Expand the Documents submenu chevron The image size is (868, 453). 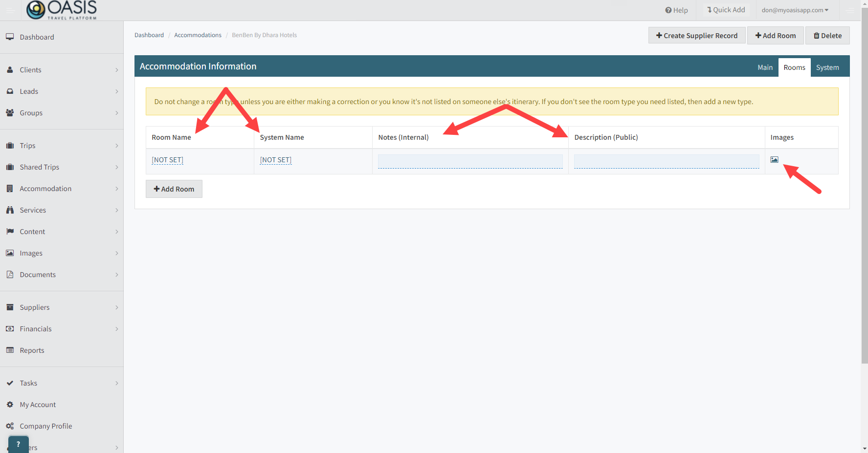coord(117,275)
